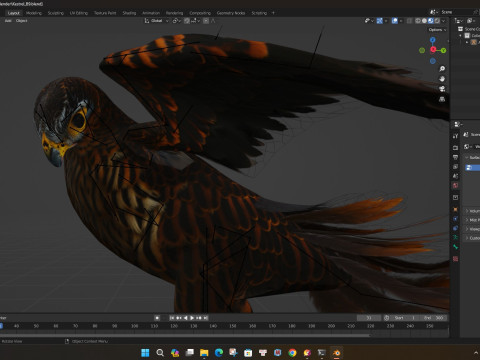Open object type visibility dropdown

coord(369,21)
